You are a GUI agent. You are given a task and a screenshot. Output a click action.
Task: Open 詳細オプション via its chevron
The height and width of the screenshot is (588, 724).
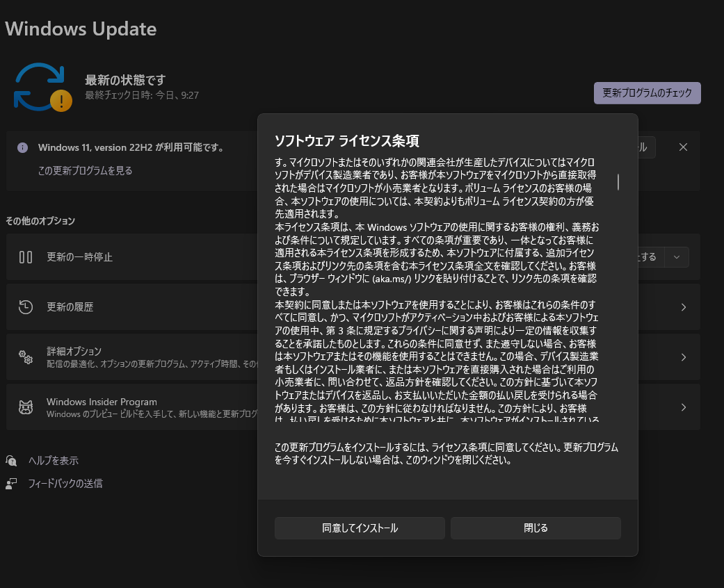coord(684,357)
